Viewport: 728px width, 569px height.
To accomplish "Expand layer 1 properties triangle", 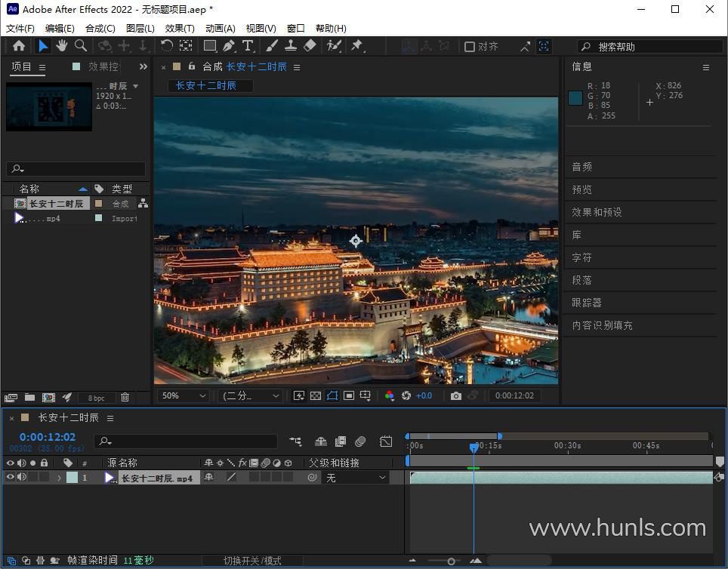I will (x=59, y=478).
